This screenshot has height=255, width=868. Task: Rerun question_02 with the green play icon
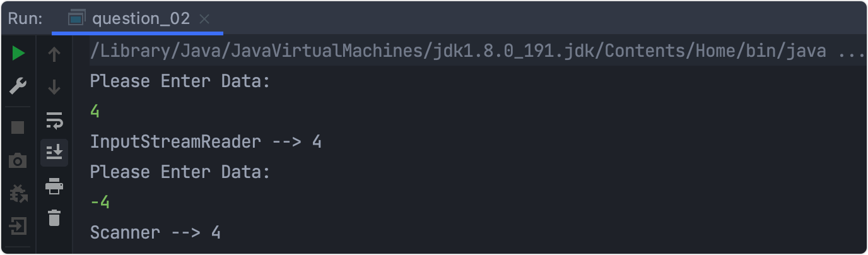pos(18,54)
